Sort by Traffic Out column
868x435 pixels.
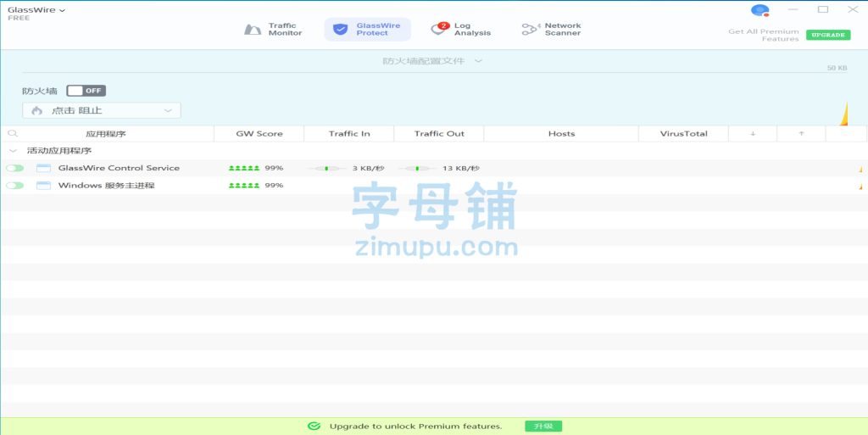pyautogui.click(x=439, y=133)
